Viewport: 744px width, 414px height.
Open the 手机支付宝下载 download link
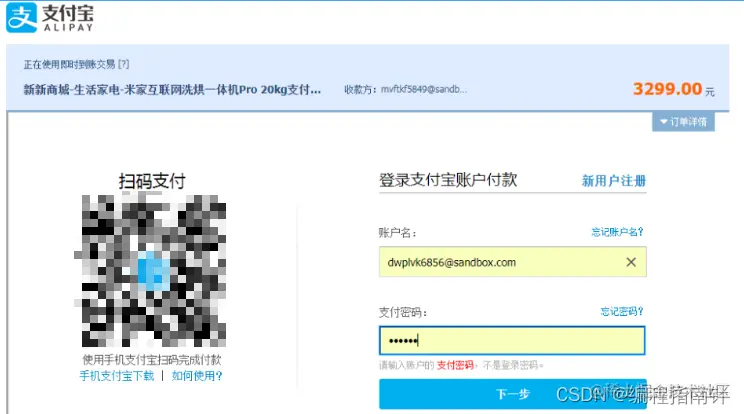pyautogui.click(x=117, y=376)
